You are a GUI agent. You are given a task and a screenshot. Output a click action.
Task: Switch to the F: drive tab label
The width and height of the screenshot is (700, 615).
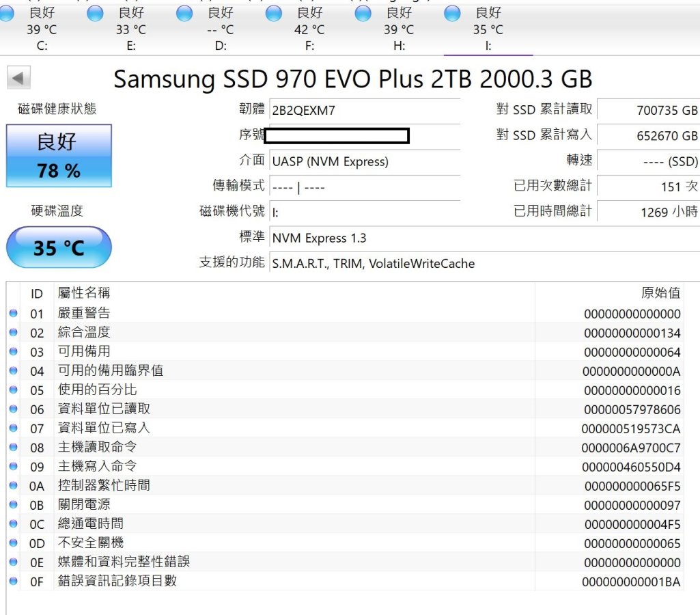coord(310,46)
